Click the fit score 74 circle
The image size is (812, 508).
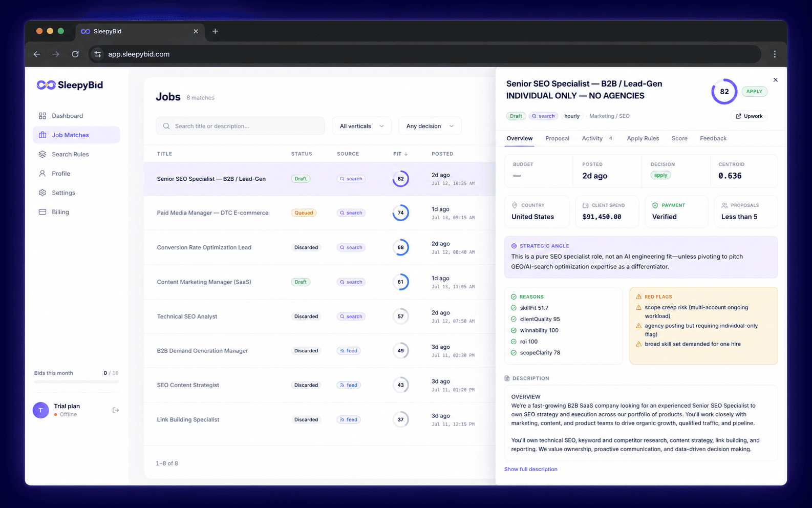click(x=400, y=213)
